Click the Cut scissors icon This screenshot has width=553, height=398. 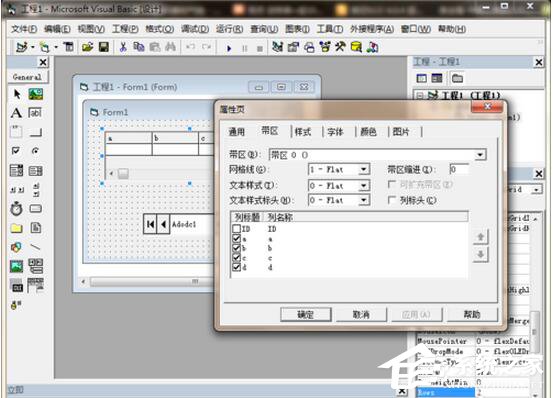click(123, 47)
